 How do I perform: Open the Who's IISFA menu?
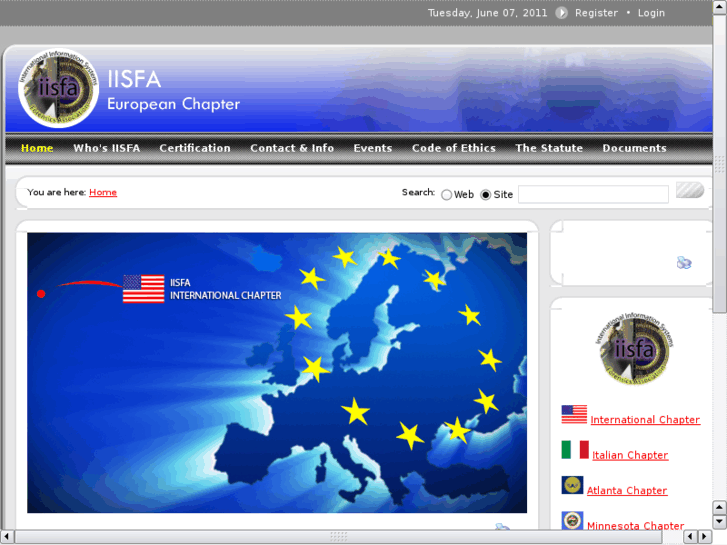[107, 148]
